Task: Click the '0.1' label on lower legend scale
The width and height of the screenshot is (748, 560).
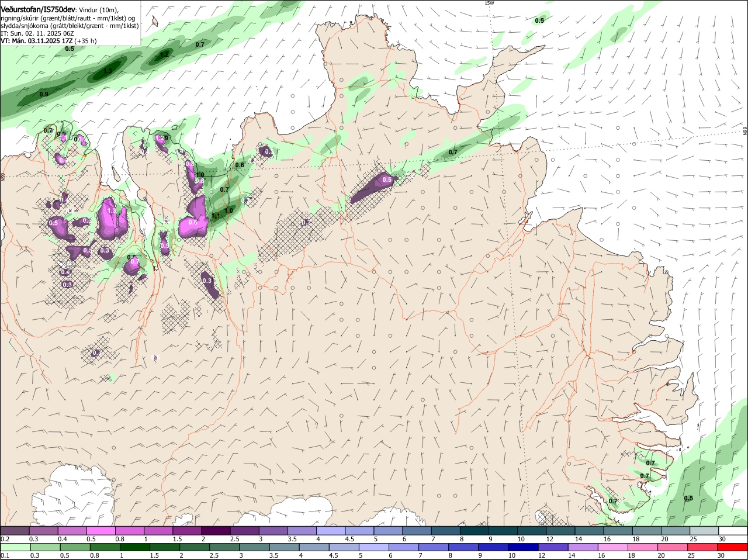Action: (x=5, y=555)
